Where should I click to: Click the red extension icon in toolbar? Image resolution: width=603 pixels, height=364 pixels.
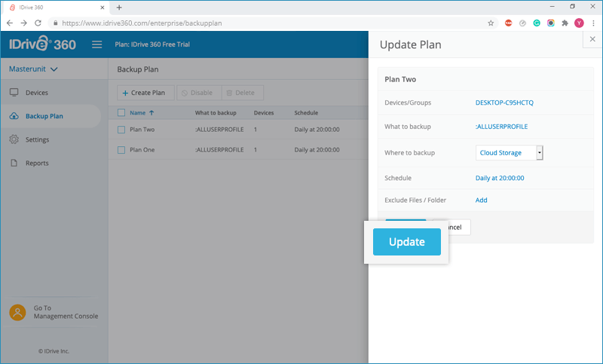tap(508, 23)
